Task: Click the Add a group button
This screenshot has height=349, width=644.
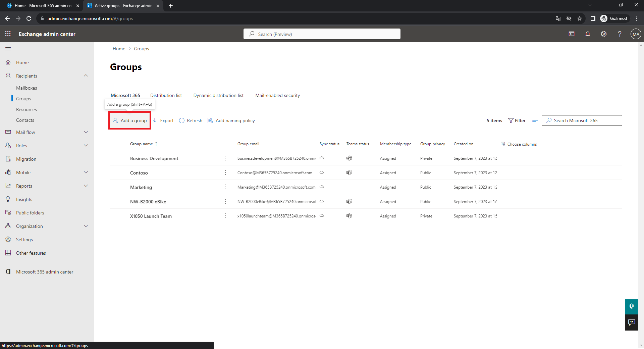Action: click(x=130, y=120)
